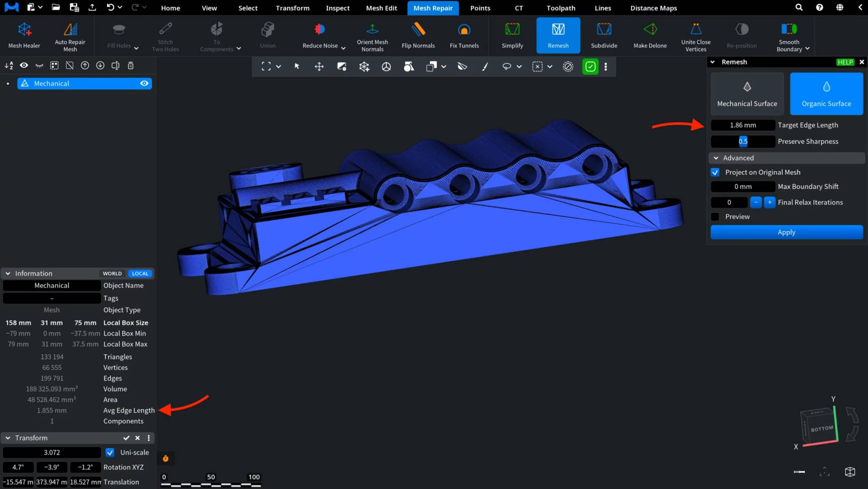
Task: Open the Remesh HELP button
Action: (845, 62)
